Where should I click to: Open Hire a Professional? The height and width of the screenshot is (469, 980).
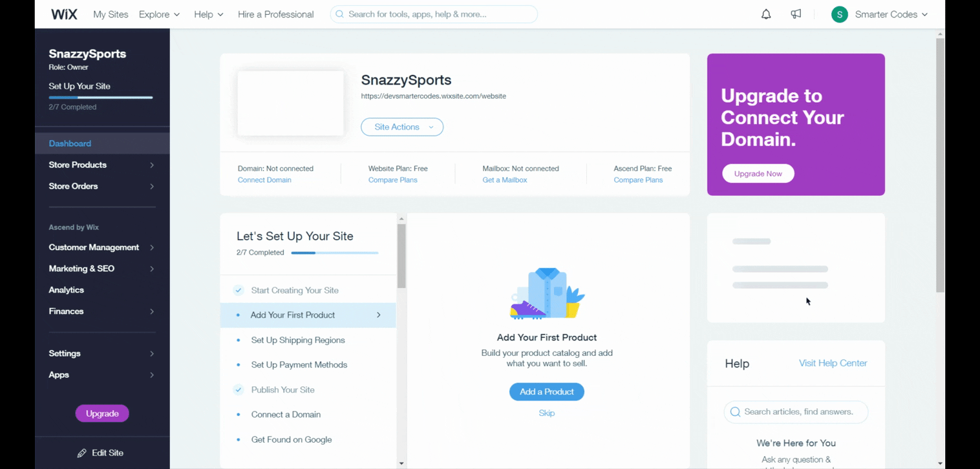point(276,14)
